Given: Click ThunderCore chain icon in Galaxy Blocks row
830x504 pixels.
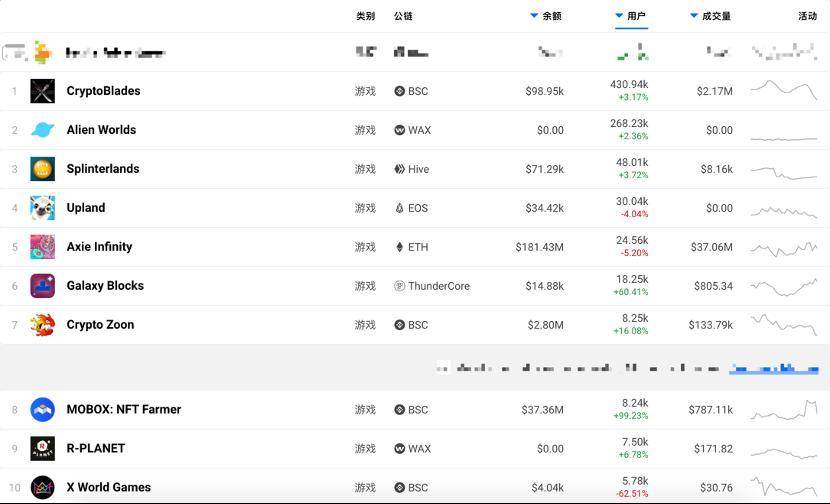Looking at the screenshot, I should 400,286.
